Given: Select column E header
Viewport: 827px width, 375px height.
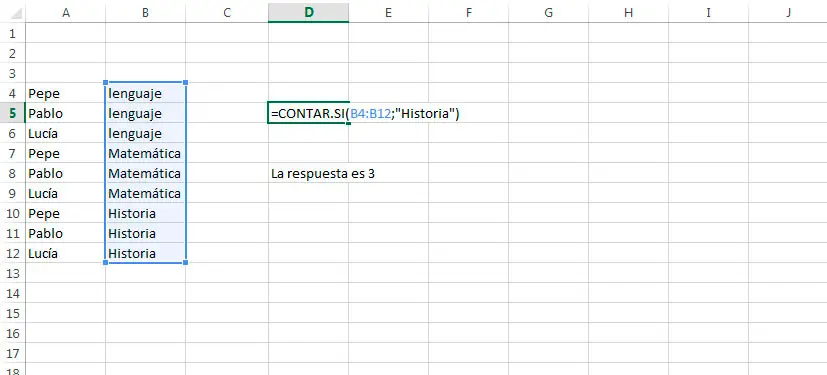Looking at the screenshot, I should point(389,13).
